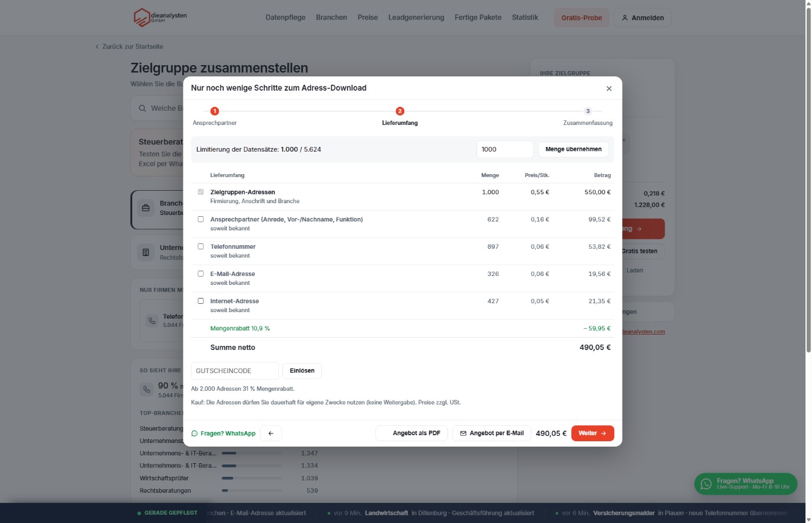The height and width of the screenshot is (523, 812).
Task: Click the back arrow button in dialog footer
Action: pyautogui.click(x=270, y=434)
